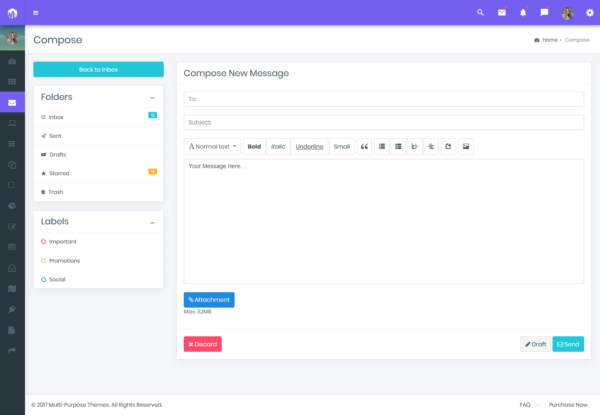The height and width of the screenshot is (415, 600).
Task: Click the sidebar user profile photo
Action: pyautogui.click(x=12, y=37)
